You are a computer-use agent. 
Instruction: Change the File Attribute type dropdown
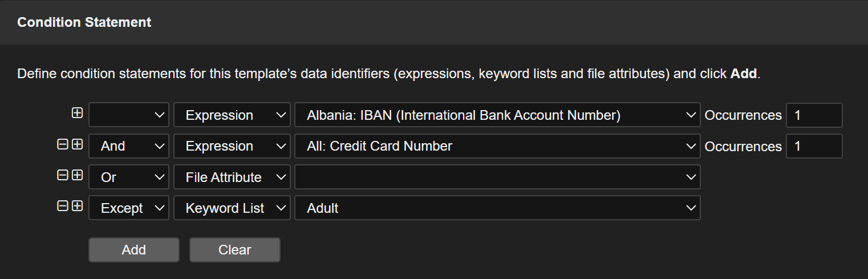click(232, 177)
